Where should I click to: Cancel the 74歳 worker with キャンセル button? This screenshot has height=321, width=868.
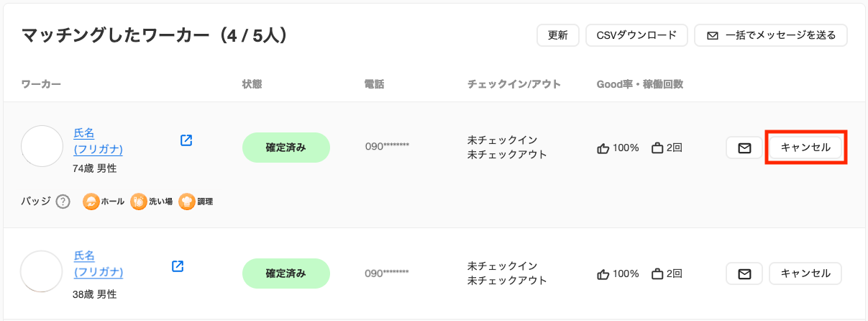coord(805,148)
